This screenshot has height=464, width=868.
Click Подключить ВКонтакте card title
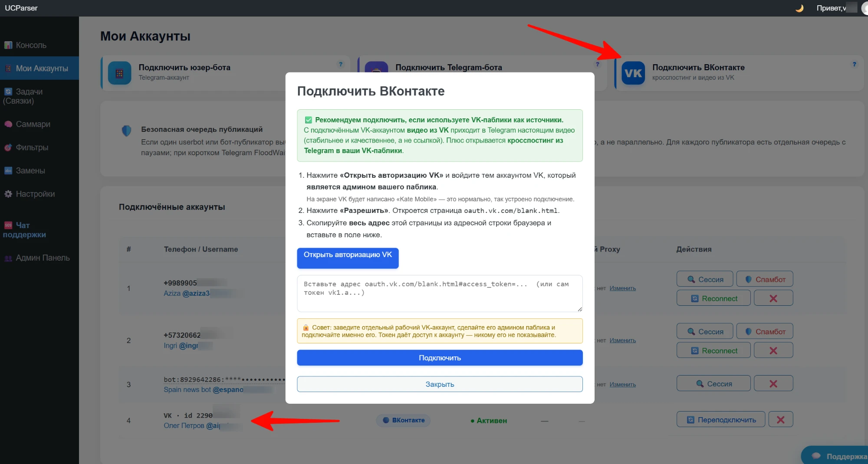pyautogui.click(x=698, y=67)
